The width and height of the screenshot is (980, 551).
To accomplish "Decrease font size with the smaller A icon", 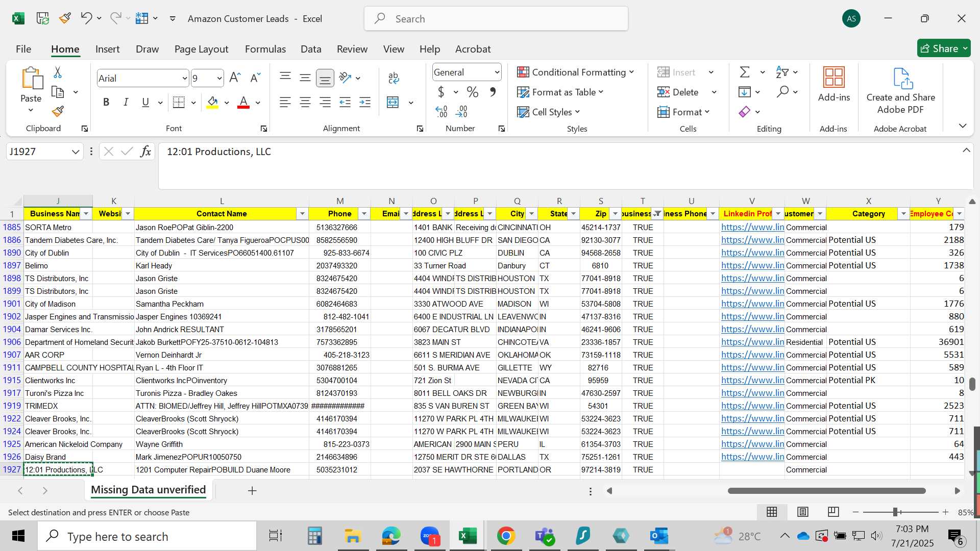I will tap(255, 78).
